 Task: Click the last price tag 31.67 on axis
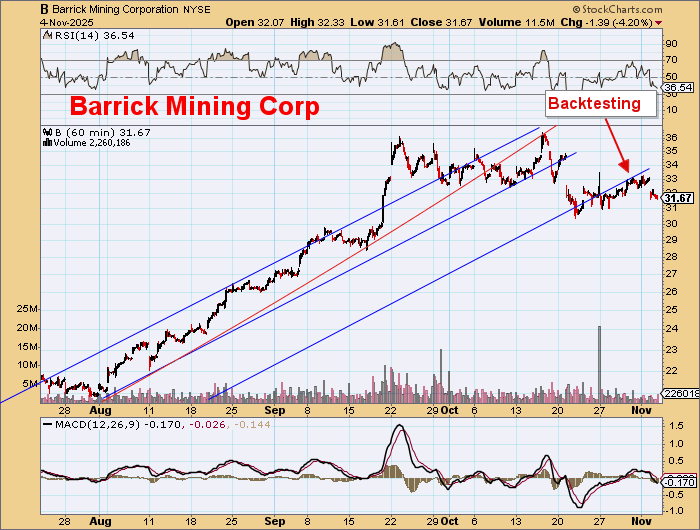(x=678, y=198)
